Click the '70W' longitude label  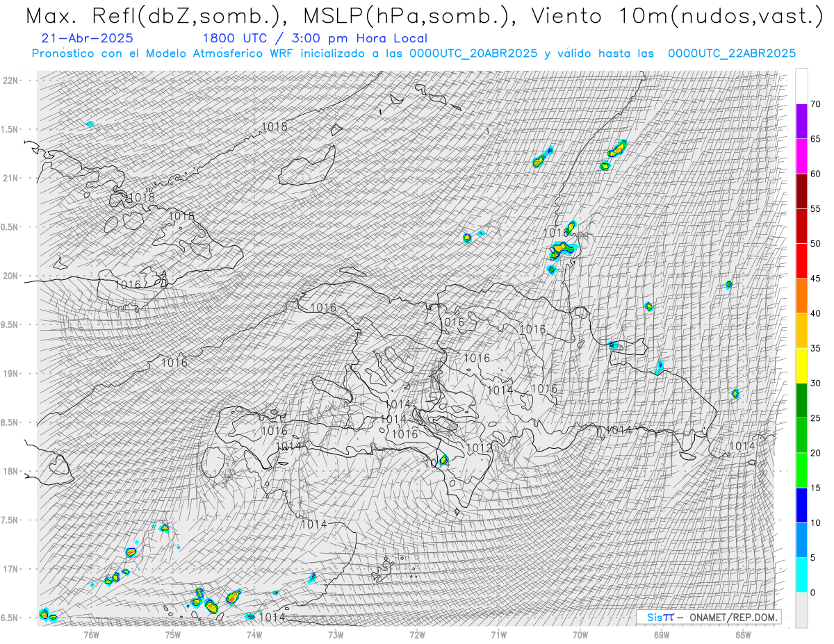pyautogui.click(x=580, y=634)
